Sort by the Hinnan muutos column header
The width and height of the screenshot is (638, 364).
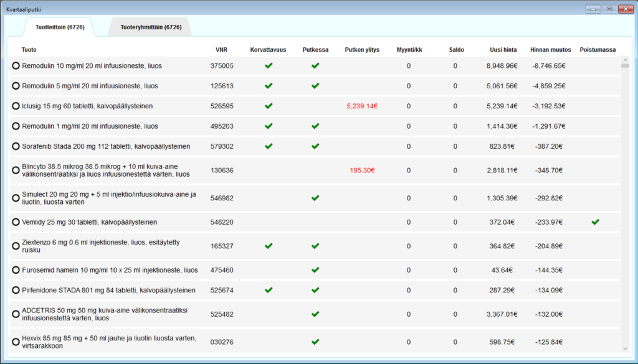(x=551, y=50)
